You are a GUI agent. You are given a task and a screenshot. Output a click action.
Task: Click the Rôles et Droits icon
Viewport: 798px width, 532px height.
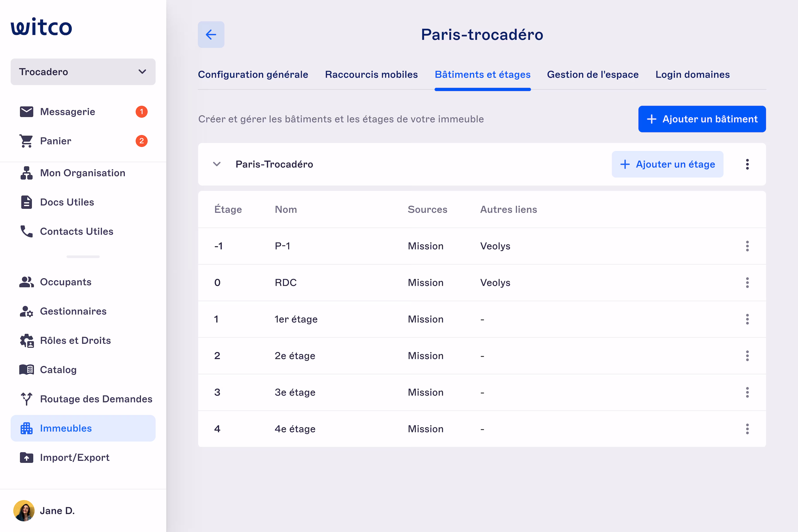coord(27,341)
